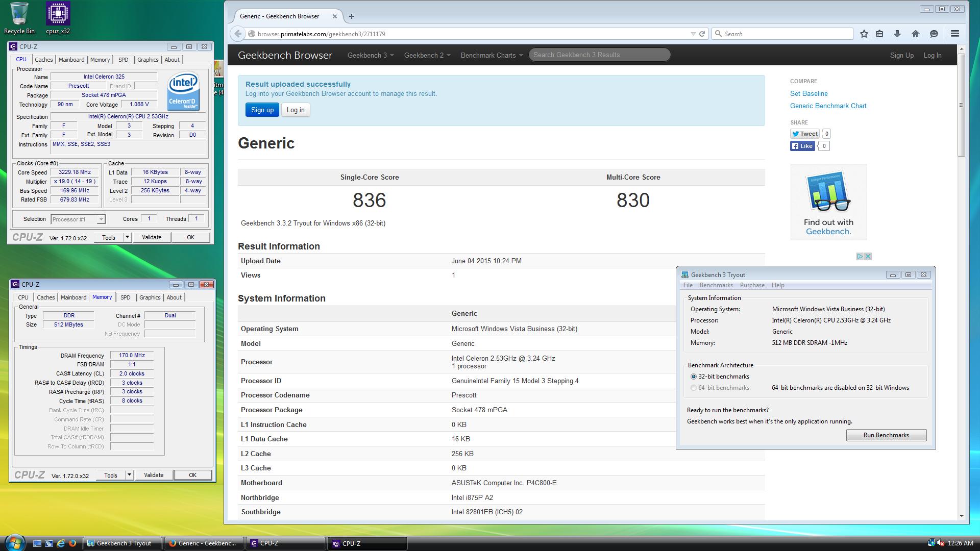Open a new Firefox tab
This screenshot has height=551, width=980.
point(351,16)
